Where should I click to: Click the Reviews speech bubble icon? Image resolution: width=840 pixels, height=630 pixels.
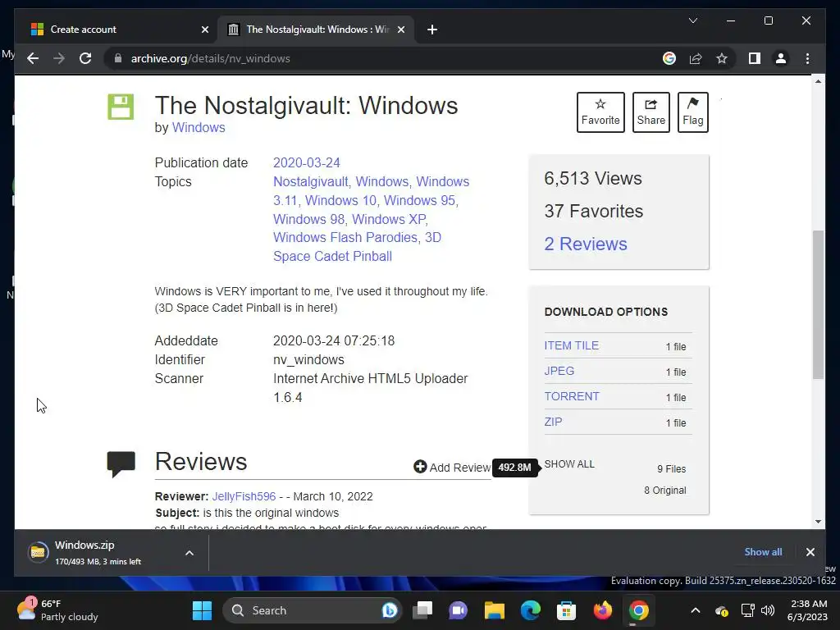[x=121, y=464]
